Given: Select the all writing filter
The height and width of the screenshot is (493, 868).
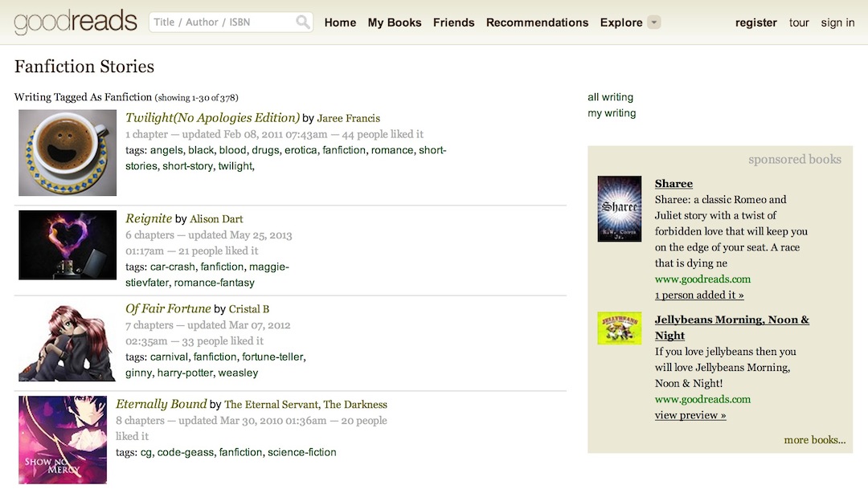Looking at the screenshot, I should pyautogui.click(x=610, y=97).
